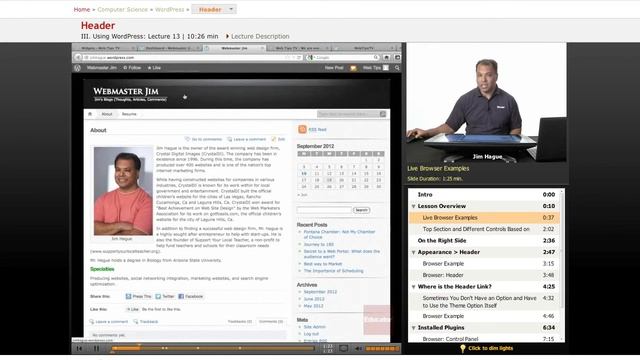Jump to the last timeline marker dot
The width and height of the screenshot is (640, 360).
[x=240, y=348]
